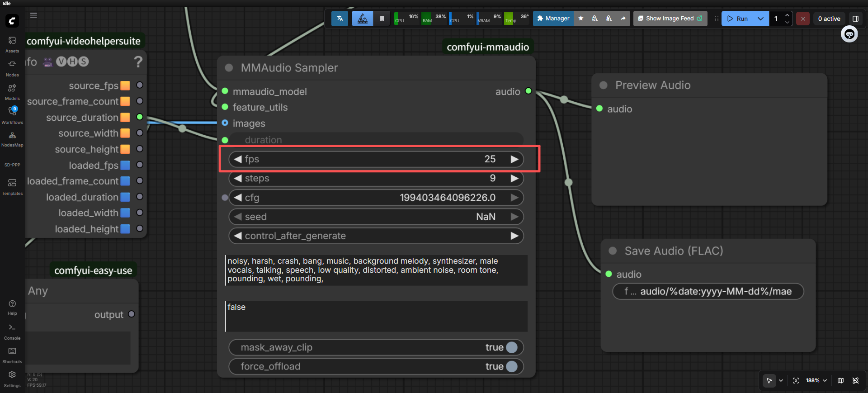This screenshot has width=868, height=393.
Task: Click the audio output socket on MMAudio Sampler
Action: (x=528, y=91)
